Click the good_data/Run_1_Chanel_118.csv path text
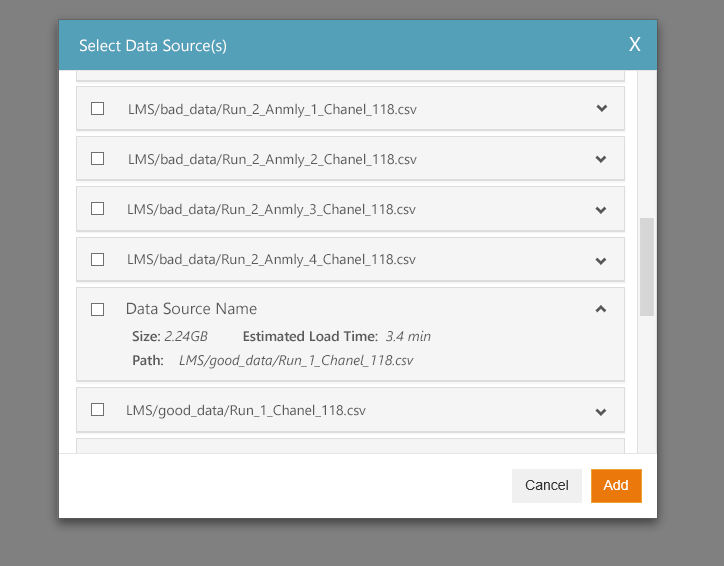Image resolution: width=724 pixels, height=566 pixels. (x=296, y=361)
